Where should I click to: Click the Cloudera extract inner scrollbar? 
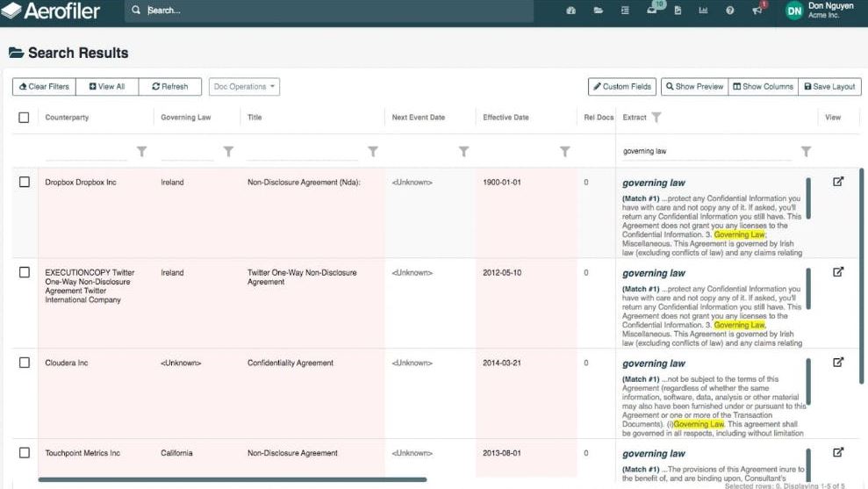pyautogui.click(x=808, y=382)
